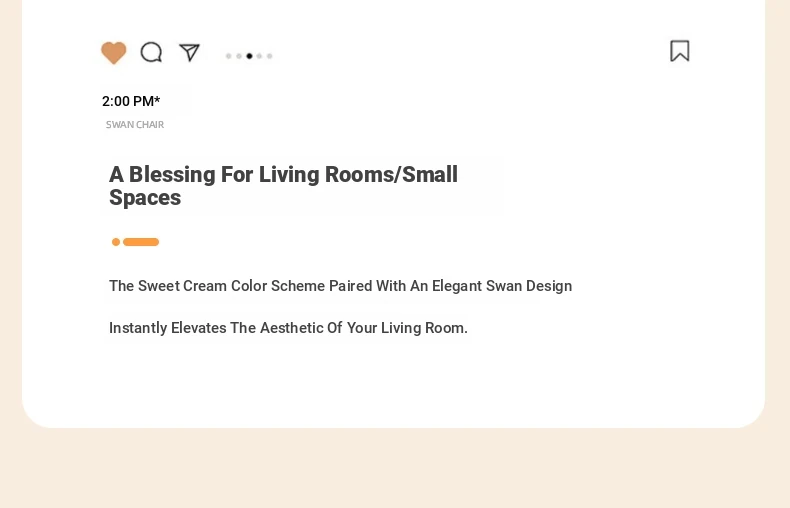Select the 'Sweet Cream Color Scheme' sentence
790x508 pixels.
341,286
